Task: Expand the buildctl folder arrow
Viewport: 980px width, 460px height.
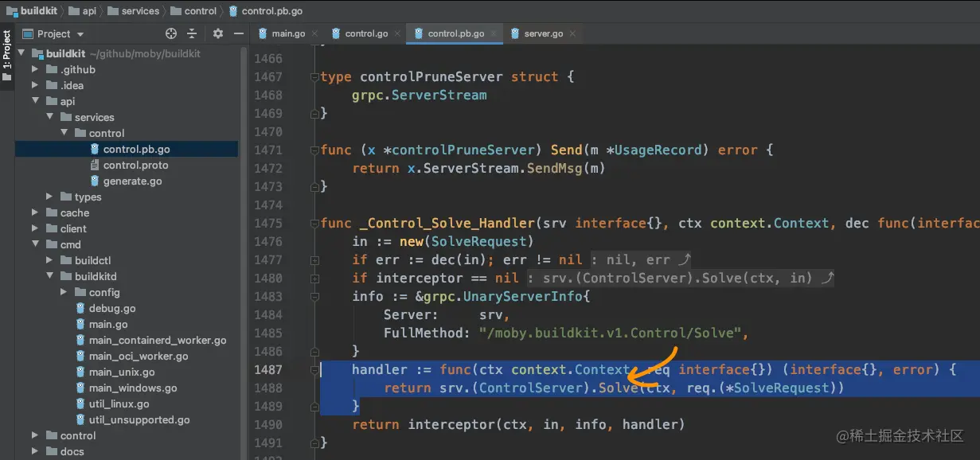Action: pos(49,261)
